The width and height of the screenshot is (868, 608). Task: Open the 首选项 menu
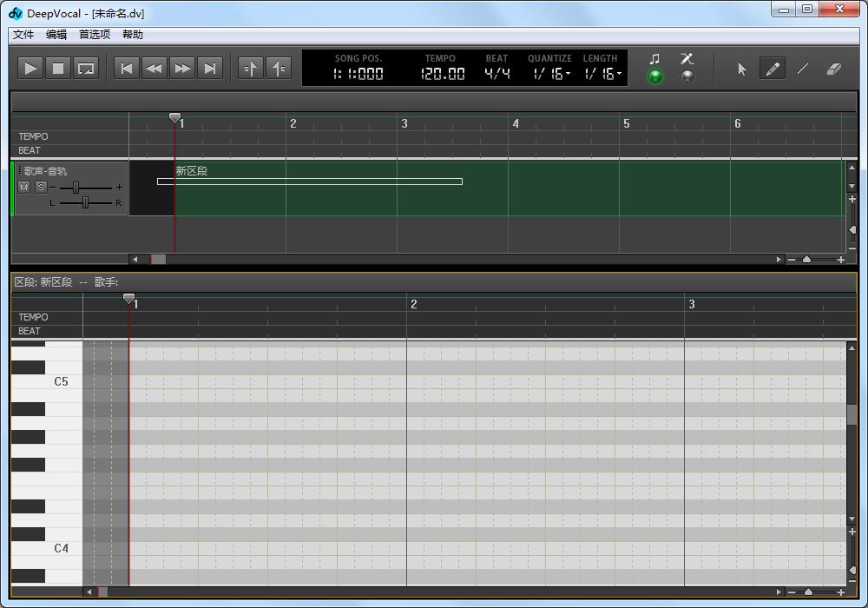95,35
